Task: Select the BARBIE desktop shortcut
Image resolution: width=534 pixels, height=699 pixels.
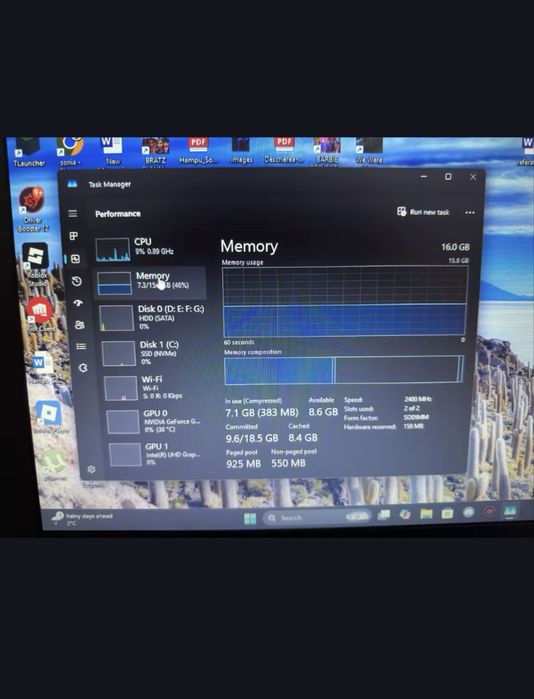Action: (x=327, y=150)
